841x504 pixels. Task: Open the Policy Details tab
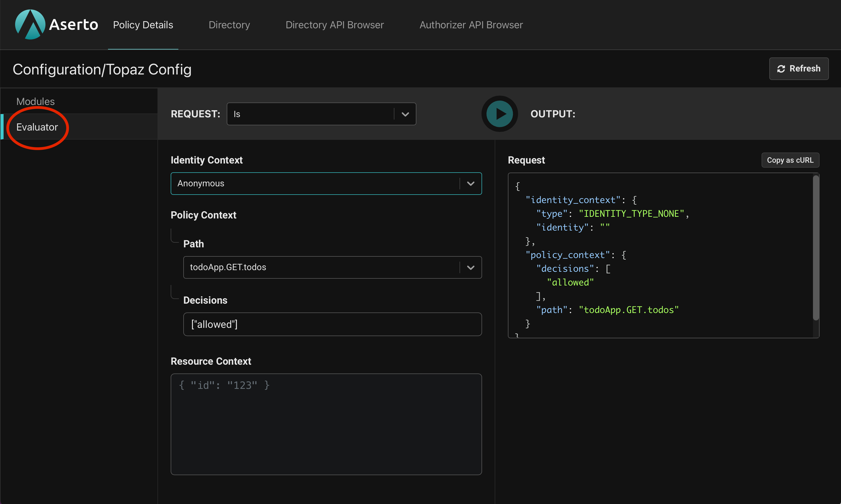pos(143,25)
